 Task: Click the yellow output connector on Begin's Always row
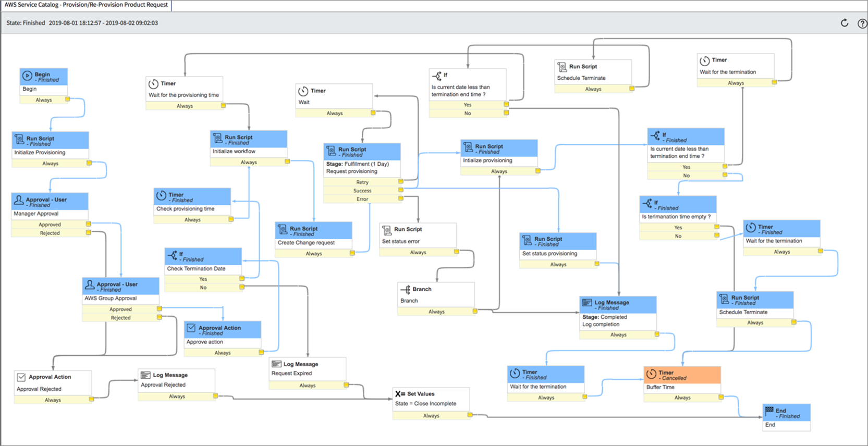point(67,99)
